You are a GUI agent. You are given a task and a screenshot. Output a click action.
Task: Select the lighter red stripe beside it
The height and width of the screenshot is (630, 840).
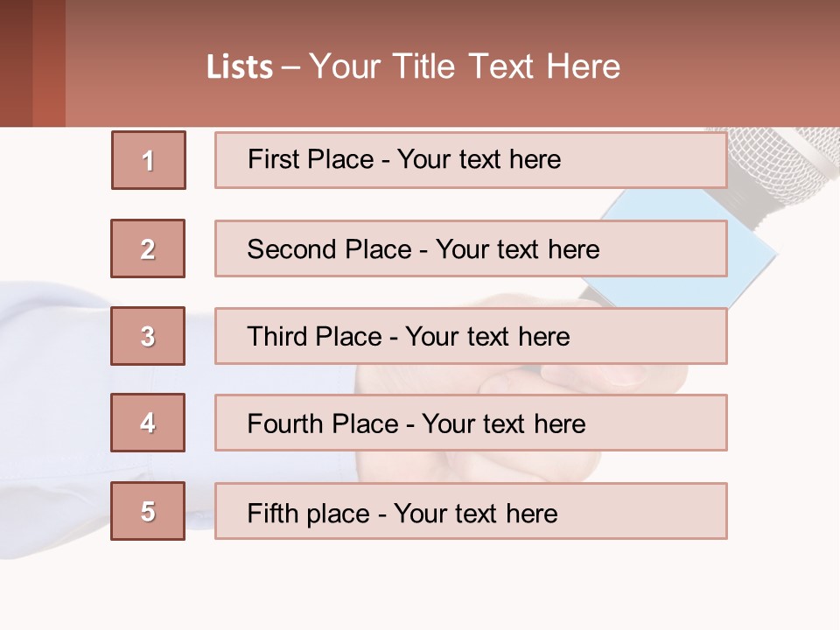[x=49, y=61]
